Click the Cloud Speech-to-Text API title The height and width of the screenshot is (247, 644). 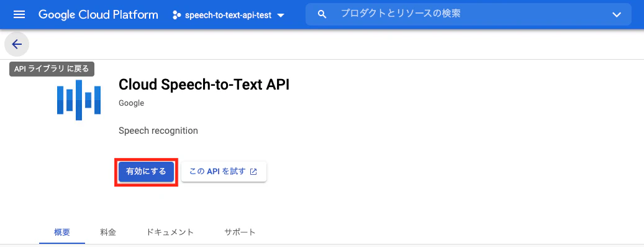point(204,85)
